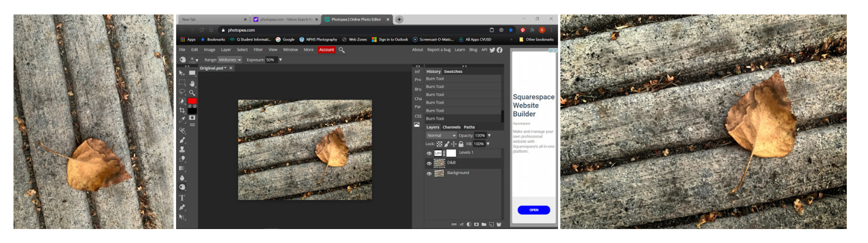Screen dimensions: 868x243
Task: Hide the Levels 1 layer
Action: 429,153
